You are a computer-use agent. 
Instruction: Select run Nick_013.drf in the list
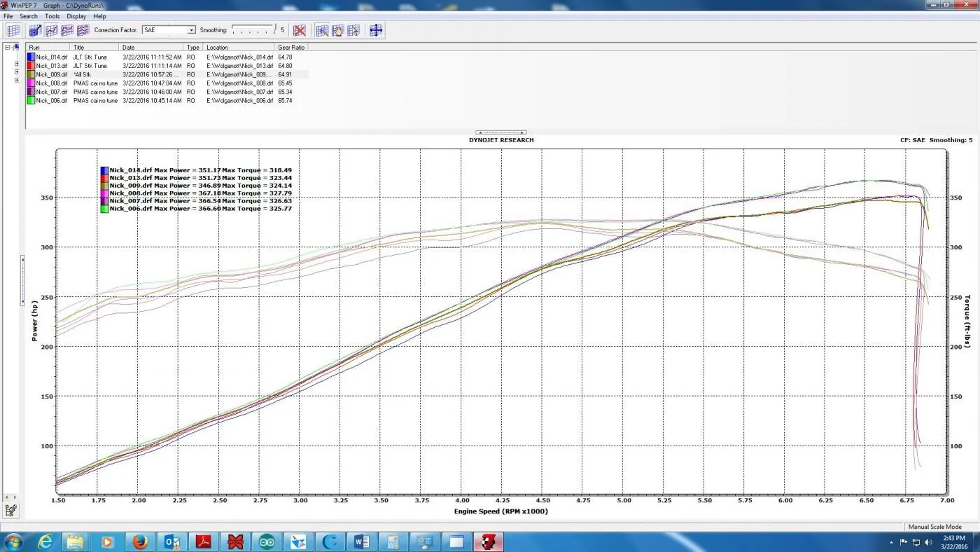pos(52,66)
